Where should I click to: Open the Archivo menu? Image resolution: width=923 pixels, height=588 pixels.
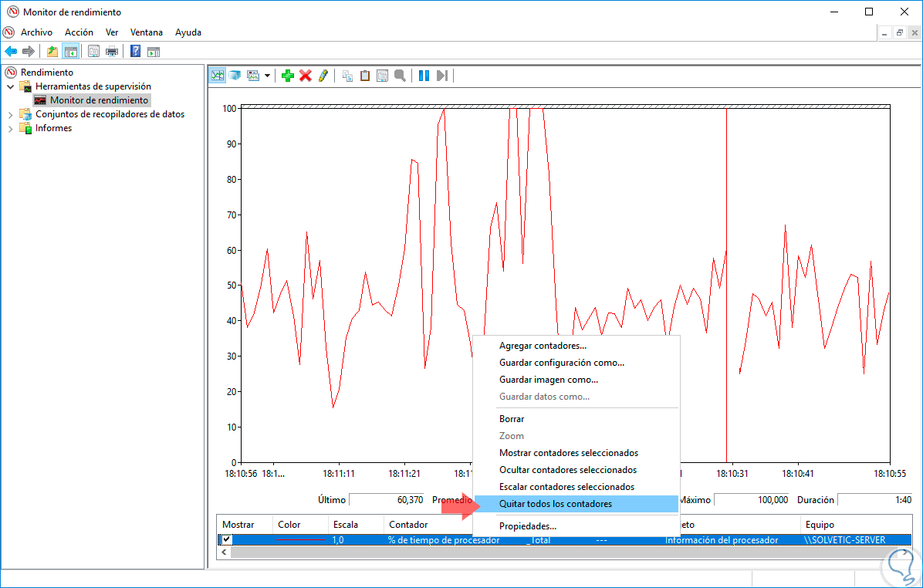[36, 32]
